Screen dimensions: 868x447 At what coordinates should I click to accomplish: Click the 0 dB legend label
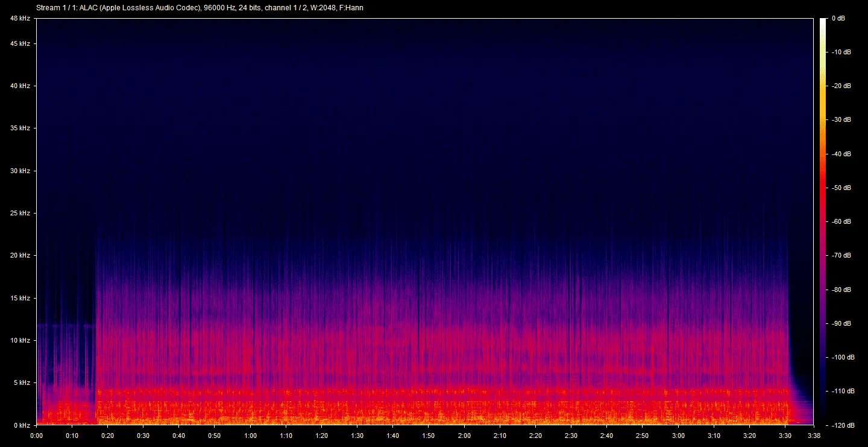click(838, 19)
